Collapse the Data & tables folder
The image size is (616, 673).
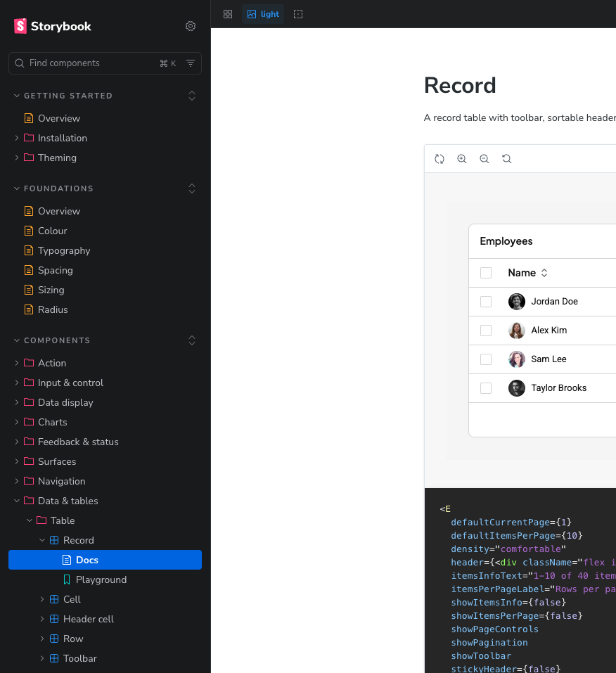point(17,501)
